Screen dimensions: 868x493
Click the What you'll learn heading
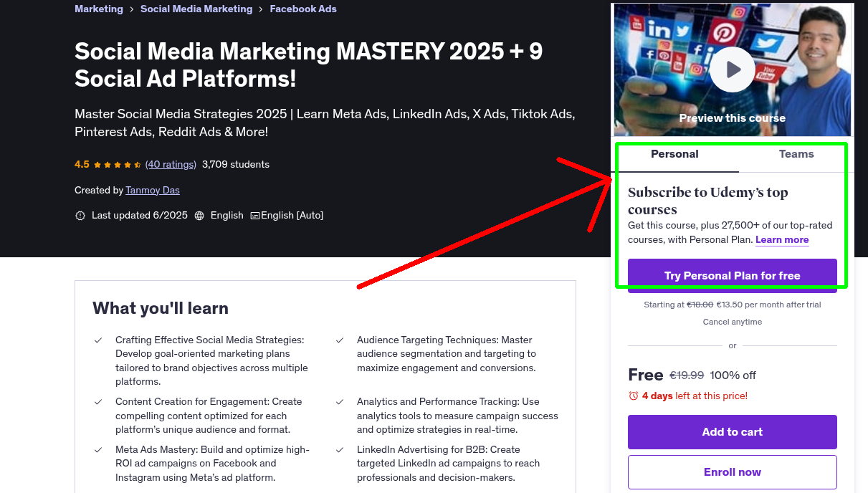pyautogui.click(x=161, y=308)
